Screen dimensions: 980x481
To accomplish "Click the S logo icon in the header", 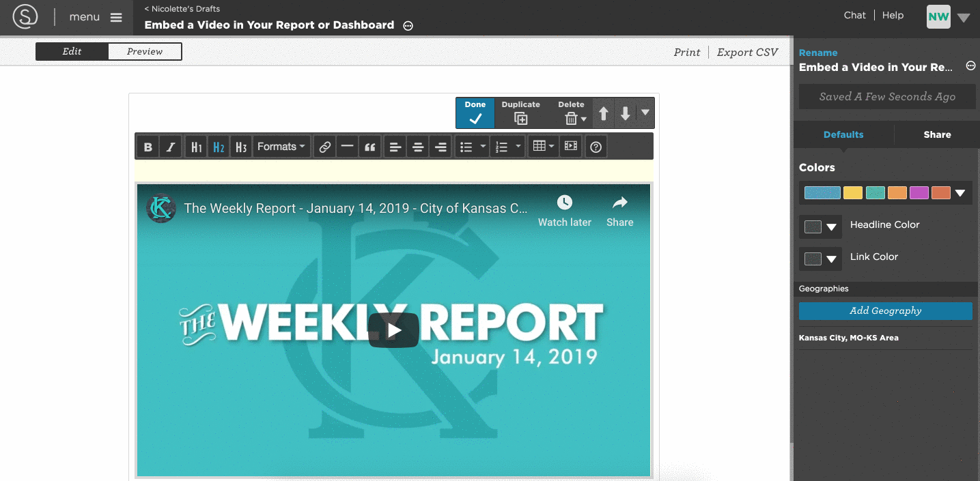I will 25,17.
